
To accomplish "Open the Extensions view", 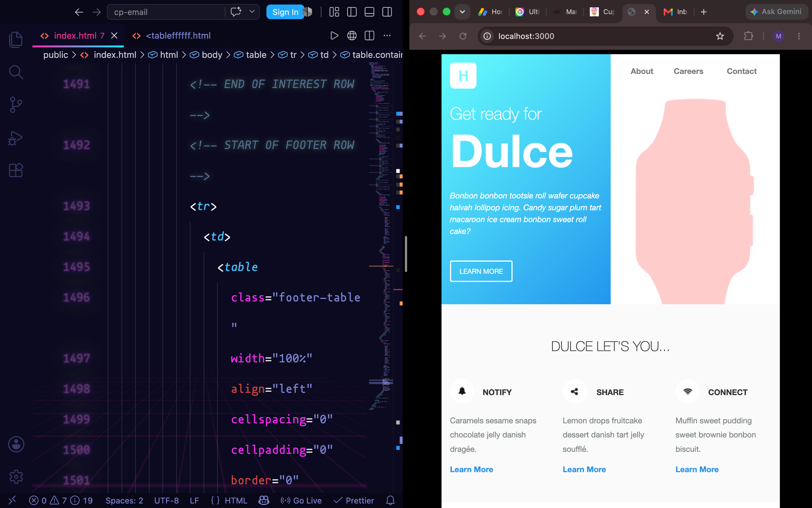I will tap(16, 170).
